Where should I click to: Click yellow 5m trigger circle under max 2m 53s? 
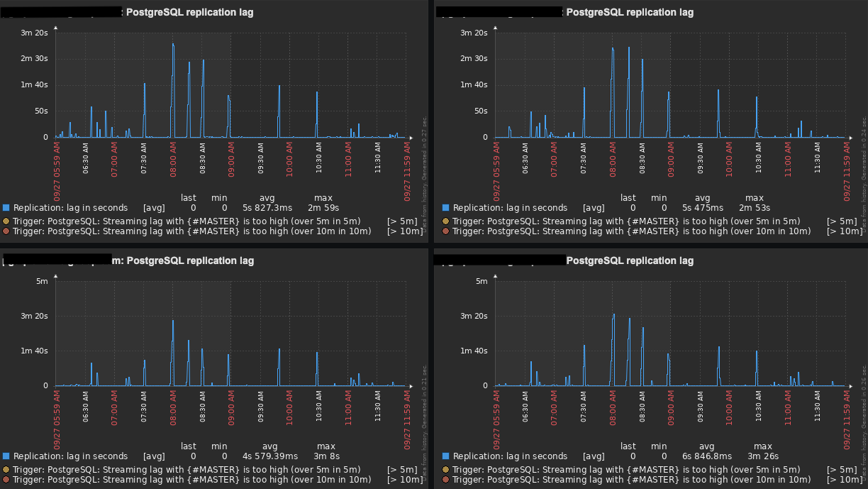pyautogui.click(x=446, y=221)
